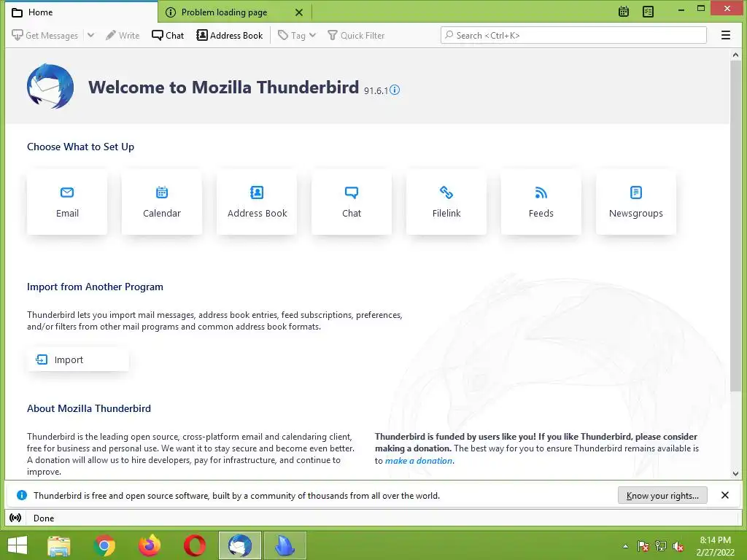
Task: Click the vertical scrollbar thumb
Action: point(735,226)
